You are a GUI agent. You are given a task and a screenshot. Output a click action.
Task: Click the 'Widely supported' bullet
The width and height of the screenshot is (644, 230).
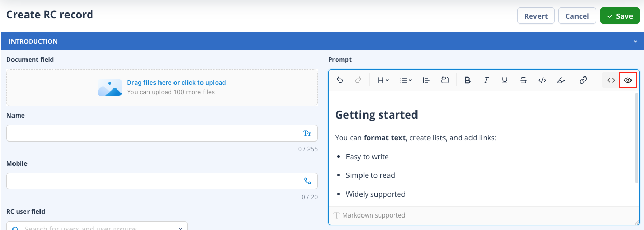(x=375, y=194)
